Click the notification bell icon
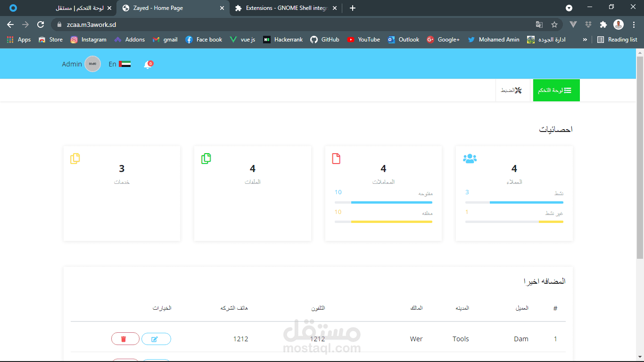Image resolution: width=644 pixels, height=362 pixels. (148, 65)
